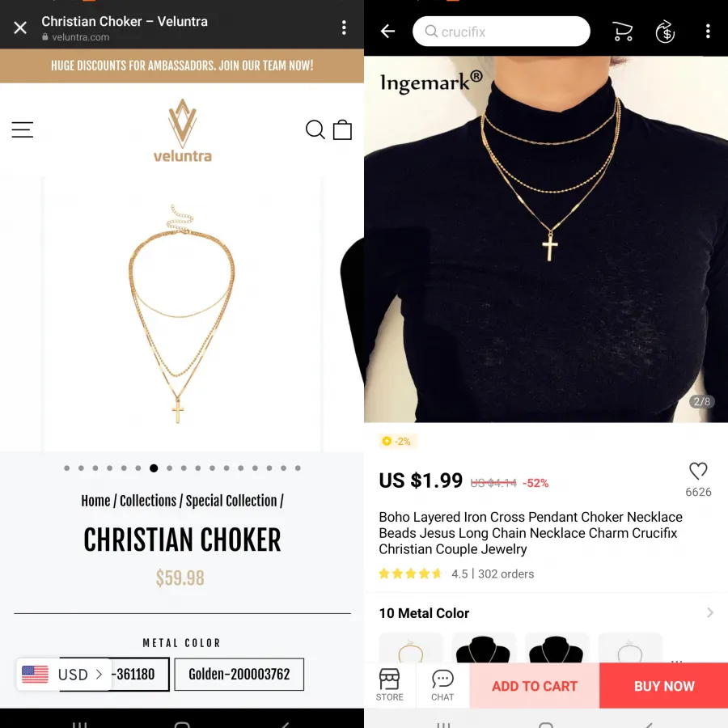Start a CHAT with seller
This screenshot has width=728, height=728.
click(442, 685)
